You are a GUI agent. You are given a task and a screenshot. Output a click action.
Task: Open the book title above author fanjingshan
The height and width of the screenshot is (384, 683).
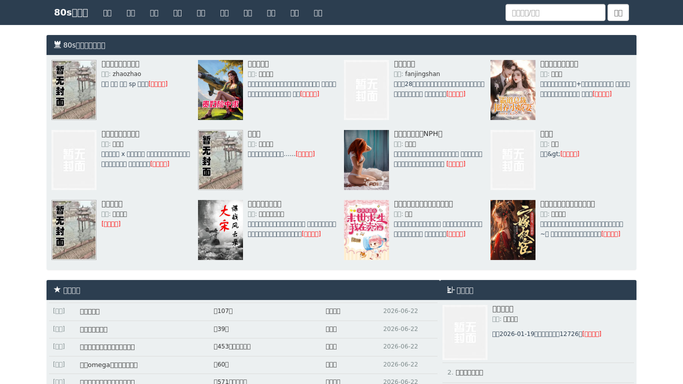point(404,64)
